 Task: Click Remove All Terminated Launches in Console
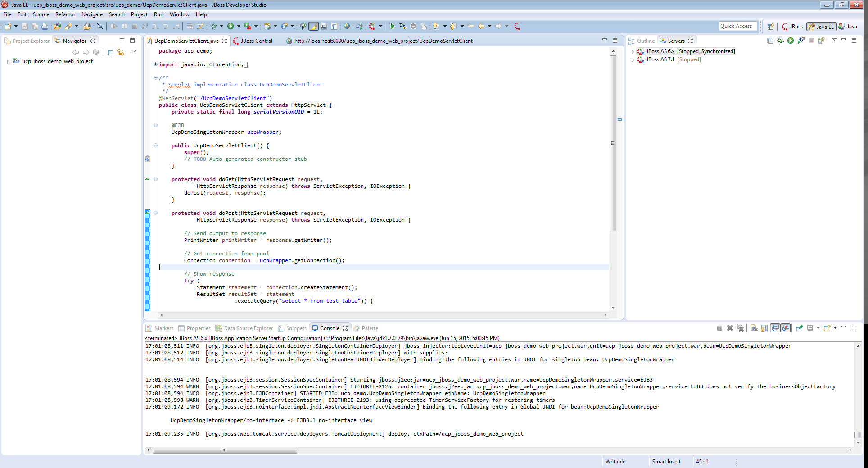[x=740, y=328]
